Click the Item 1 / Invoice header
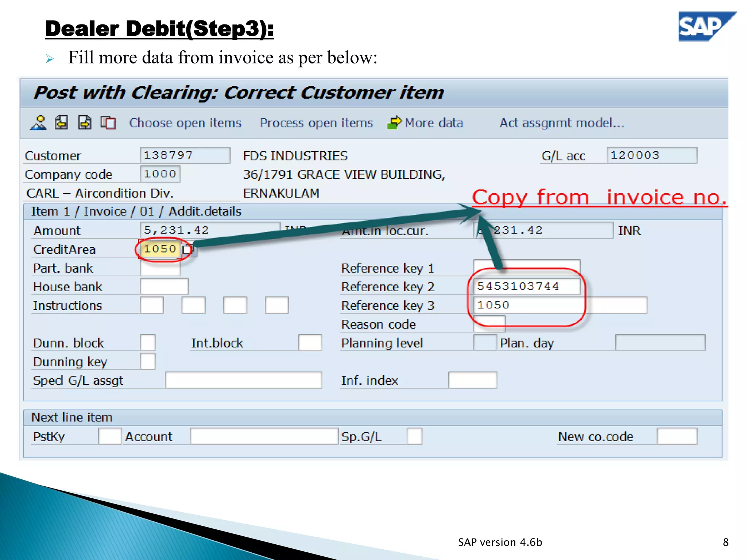This screenshot has height=560, width=747. coord(136,211)
